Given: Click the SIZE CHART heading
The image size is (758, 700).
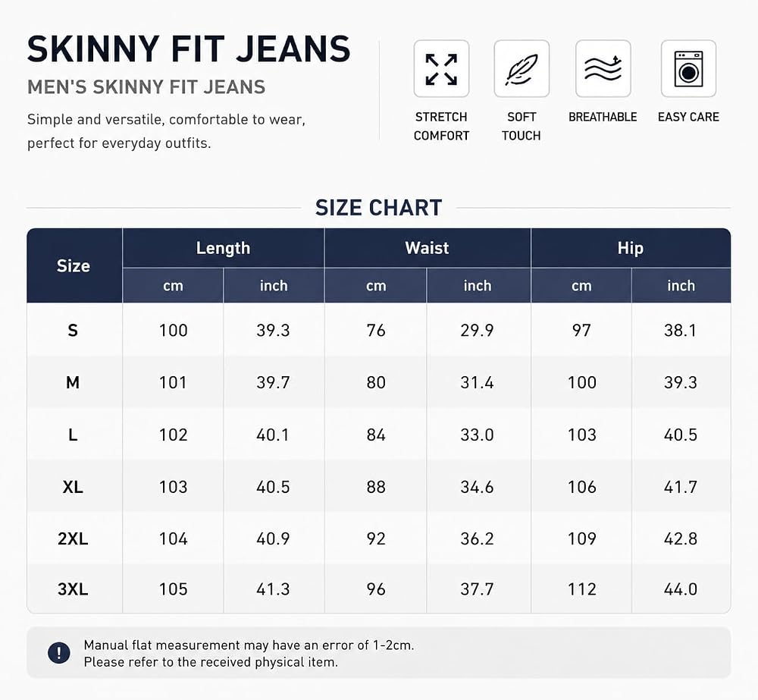Looking at the screenshot, I should 378,208.
